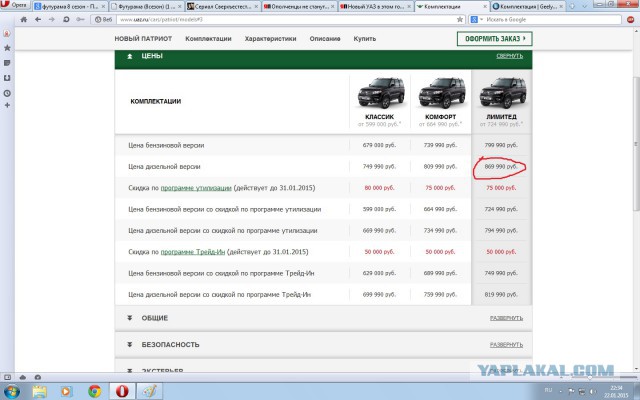The width and height of the screenshot is (640, 400).
Task: Add a panel with sidebar plus
Action: (x=7, y=105)
